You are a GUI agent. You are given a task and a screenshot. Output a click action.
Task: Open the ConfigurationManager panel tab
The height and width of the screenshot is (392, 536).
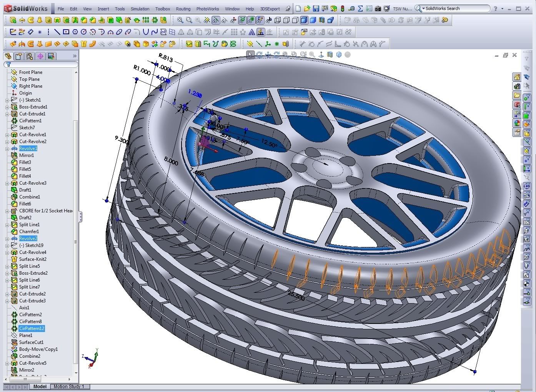[x=29, y=56]
